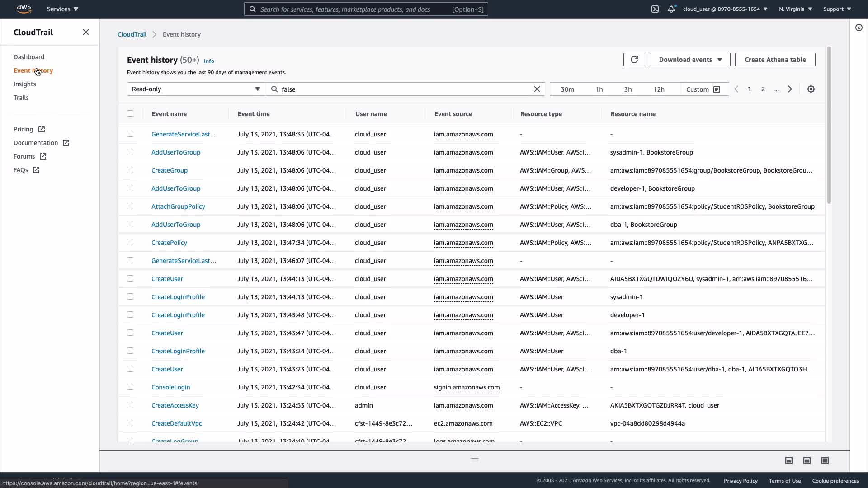Screen dimensions: 868x488
Task: Open the Insights sidebar item
Action: (x=24, y=84)
